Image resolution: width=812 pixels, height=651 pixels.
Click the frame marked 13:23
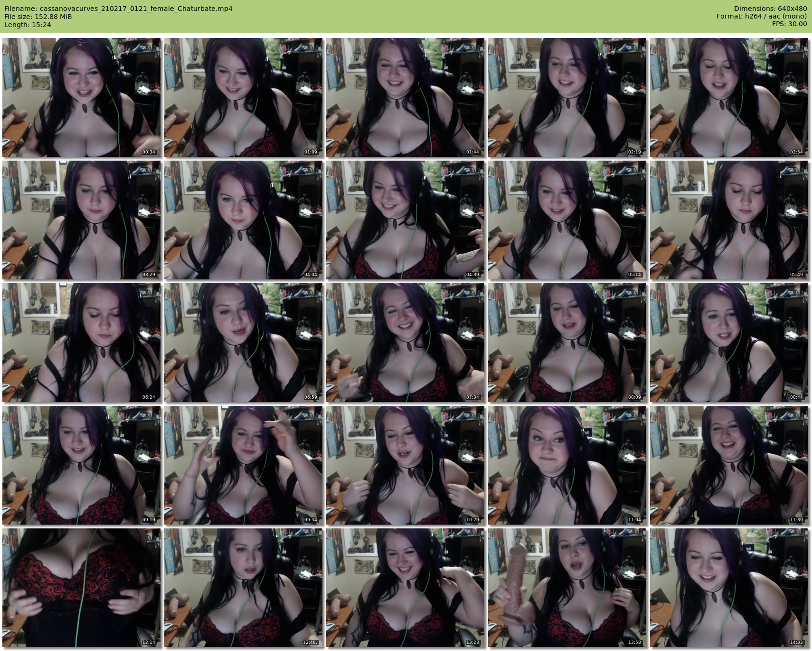[405, 588]
